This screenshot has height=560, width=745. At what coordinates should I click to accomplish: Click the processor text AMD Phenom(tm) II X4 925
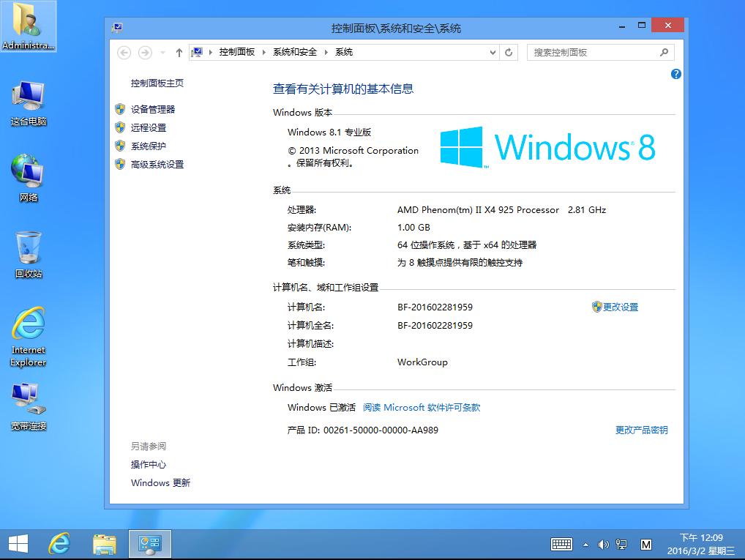(x=478, y=210)
